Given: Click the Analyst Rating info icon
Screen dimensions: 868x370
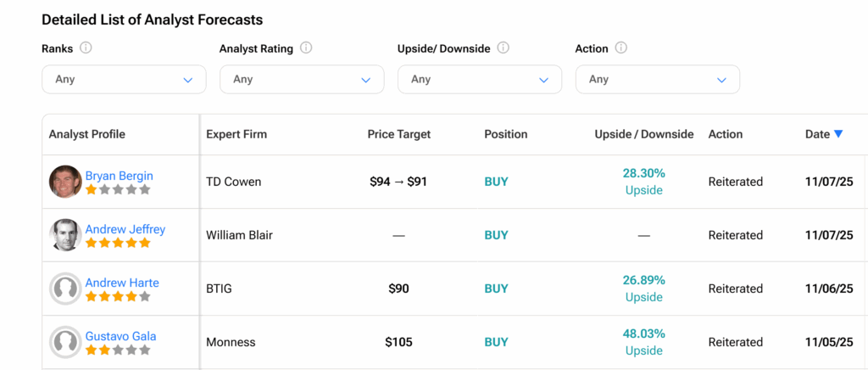Looking at the screenshot, I should coord(306,48).
